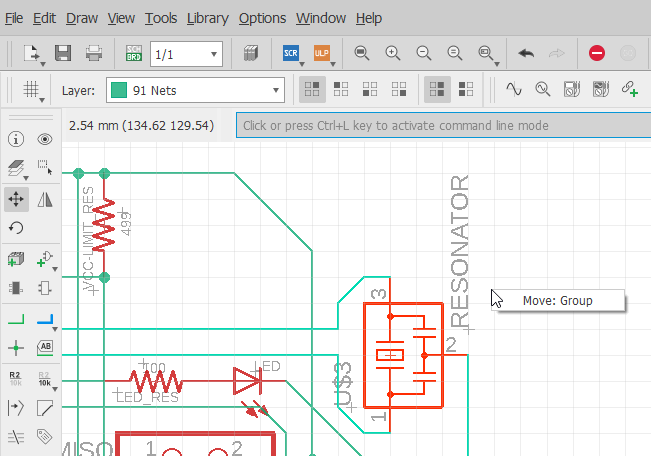
Task: Open the Options menu
Action: click(262, 18)
